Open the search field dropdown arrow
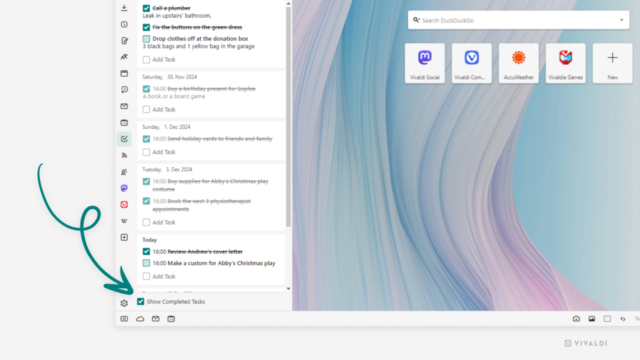 pos(622,20)
